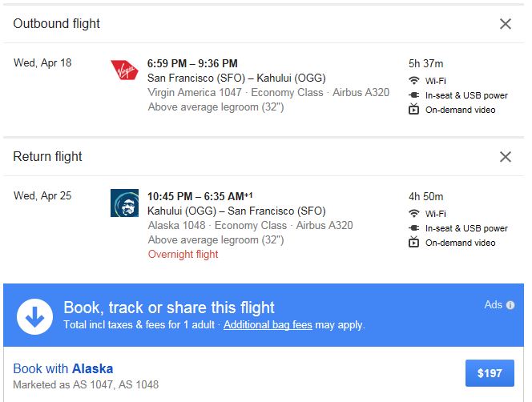Click the $197 booking price button
The width and height of the screenshot is (532, 402).
pos(490,373)
